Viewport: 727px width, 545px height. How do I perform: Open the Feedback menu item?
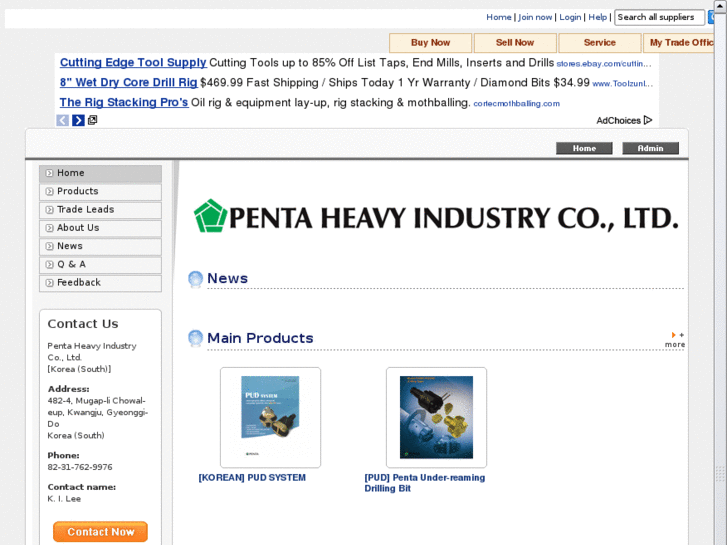pos(101,283)
